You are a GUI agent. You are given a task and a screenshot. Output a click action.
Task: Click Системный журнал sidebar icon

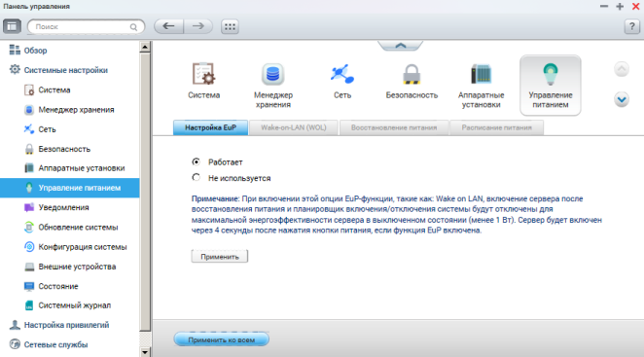pos(29,305)
